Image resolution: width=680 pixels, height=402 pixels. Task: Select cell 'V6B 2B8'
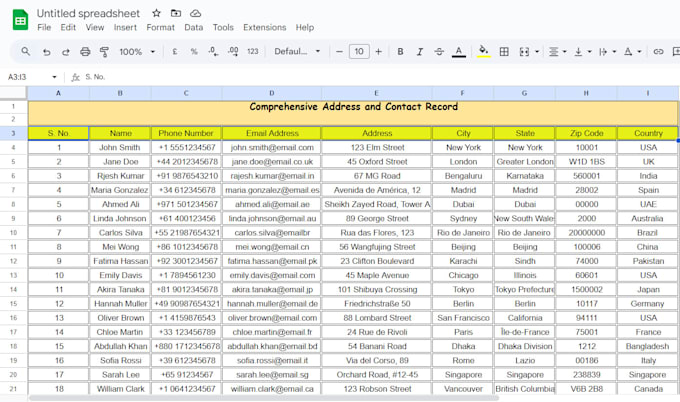click(x=586, y=389)
